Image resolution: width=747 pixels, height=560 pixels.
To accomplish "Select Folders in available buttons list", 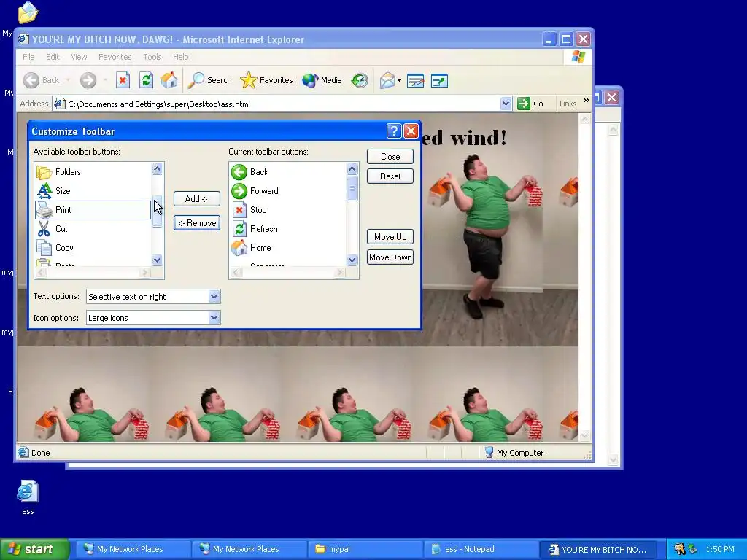I will point(93,172).
